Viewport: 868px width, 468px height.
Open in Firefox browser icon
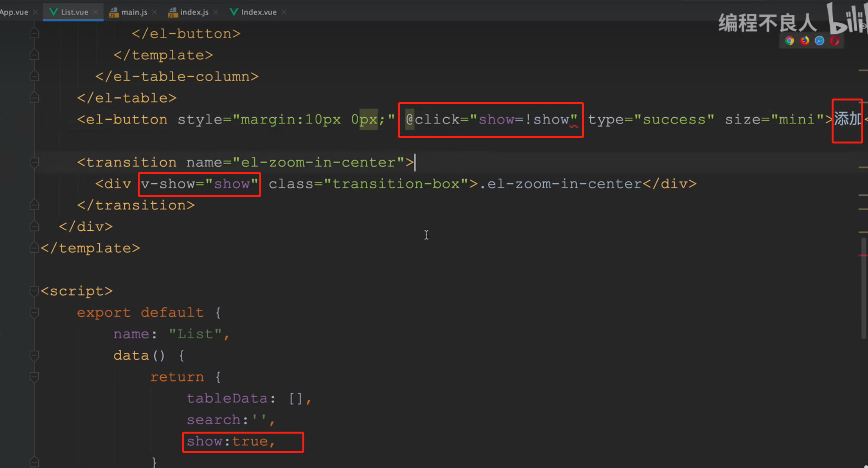804,41
